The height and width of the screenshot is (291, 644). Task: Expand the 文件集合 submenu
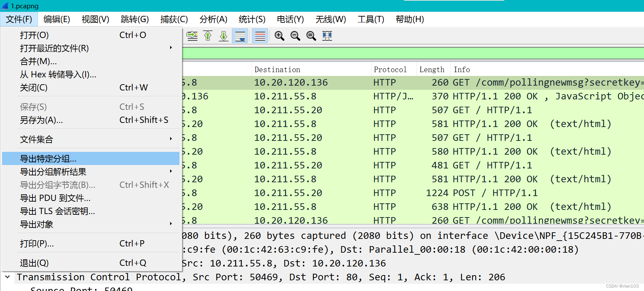click(x=91, y=139)
